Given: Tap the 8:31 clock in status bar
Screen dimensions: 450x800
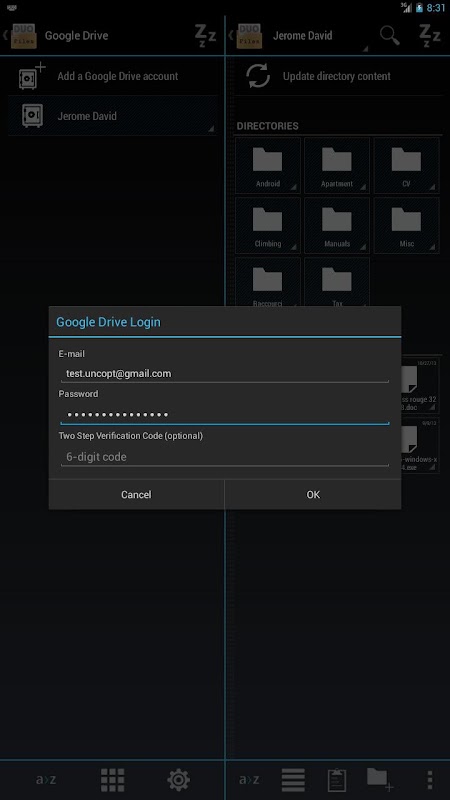Looking at the screenshot, I should [436, 8].
